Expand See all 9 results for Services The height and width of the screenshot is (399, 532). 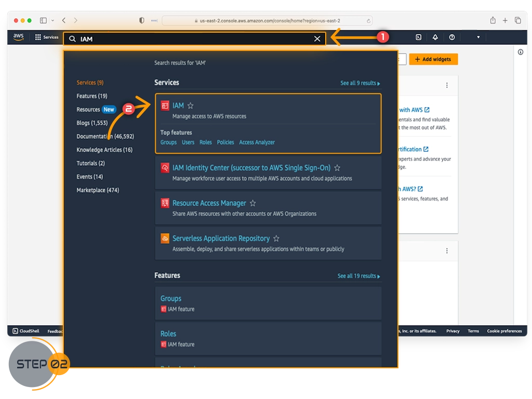[x=360, y=83]
